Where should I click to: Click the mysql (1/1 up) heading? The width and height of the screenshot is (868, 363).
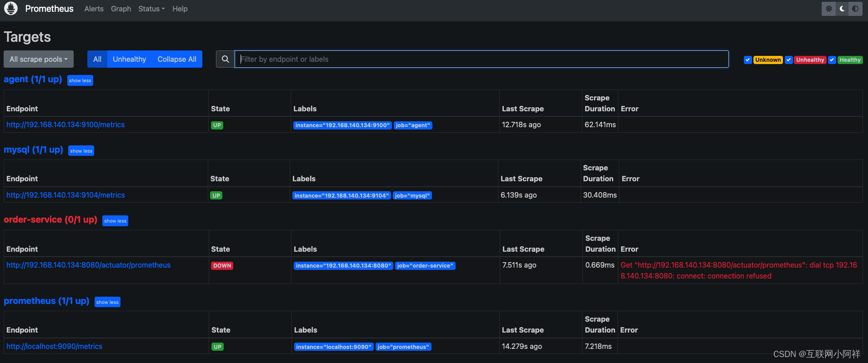click(x=33, y=149)
